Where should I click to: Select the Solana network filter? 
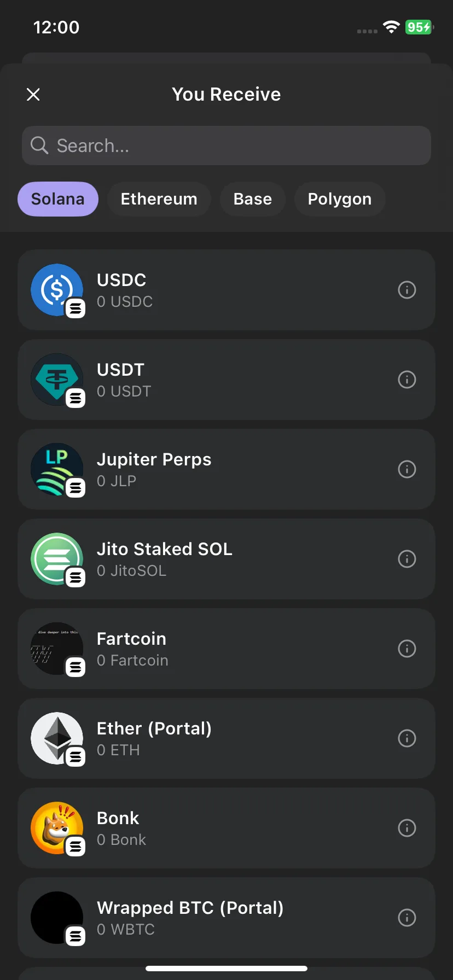(x=58, y=199)
